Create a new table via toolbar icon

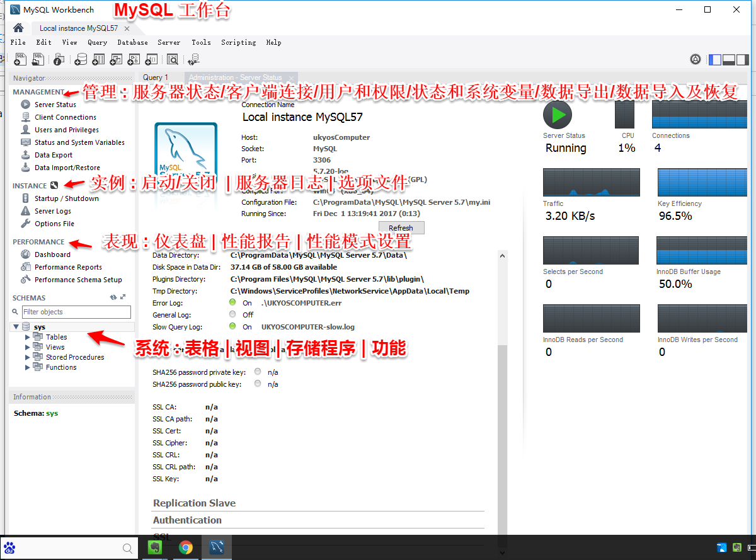pyautogui.click(x=98, y=59)
